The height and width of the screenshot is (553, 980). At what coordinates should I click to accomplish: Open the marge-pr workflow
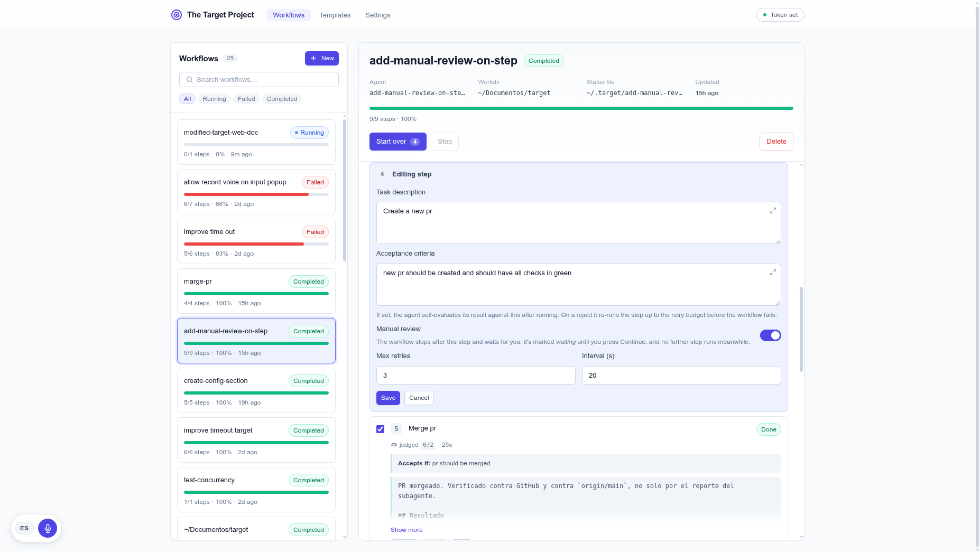coord(256,291)
